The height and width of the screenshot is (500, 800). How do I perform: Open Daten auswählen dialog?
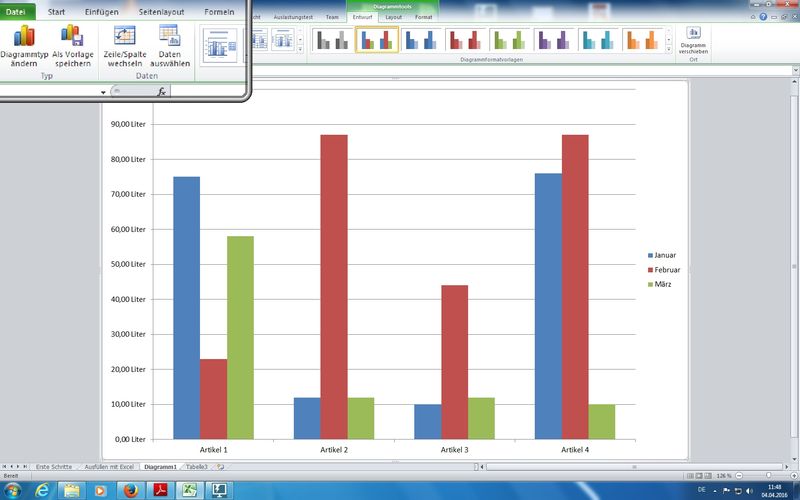click(x=170, y=46)
